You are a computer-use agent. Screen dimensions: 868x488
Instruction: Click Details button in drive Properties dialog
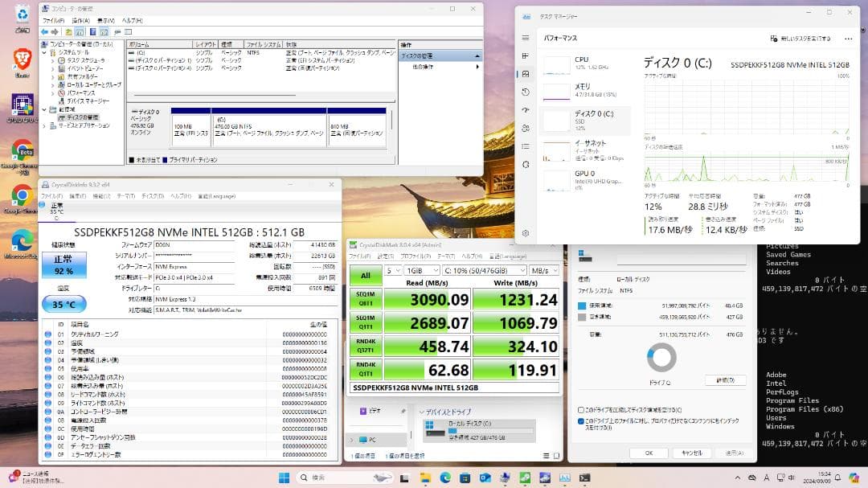pos(726,380)
